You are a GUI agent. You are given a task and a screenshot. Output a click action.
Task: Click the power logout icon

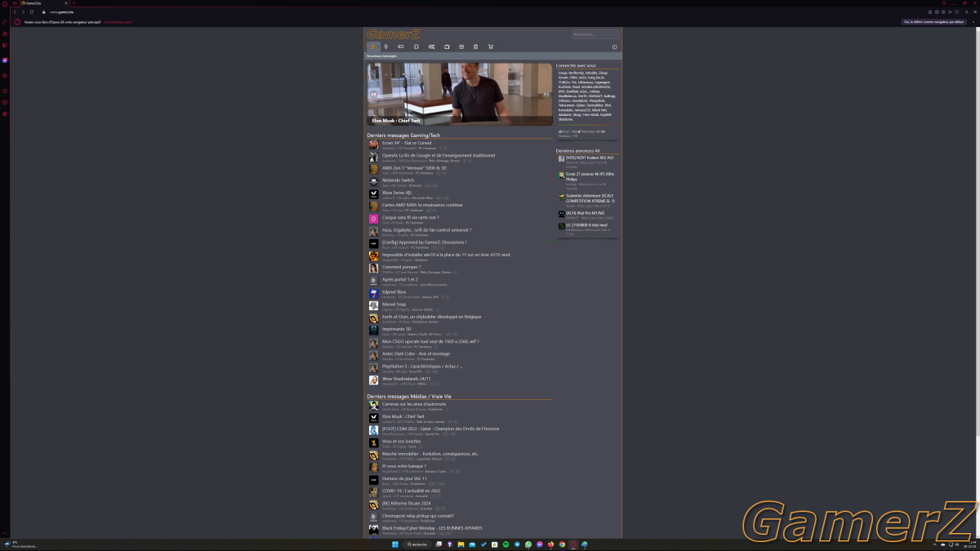pyautogui.click(x=614, y=47)
